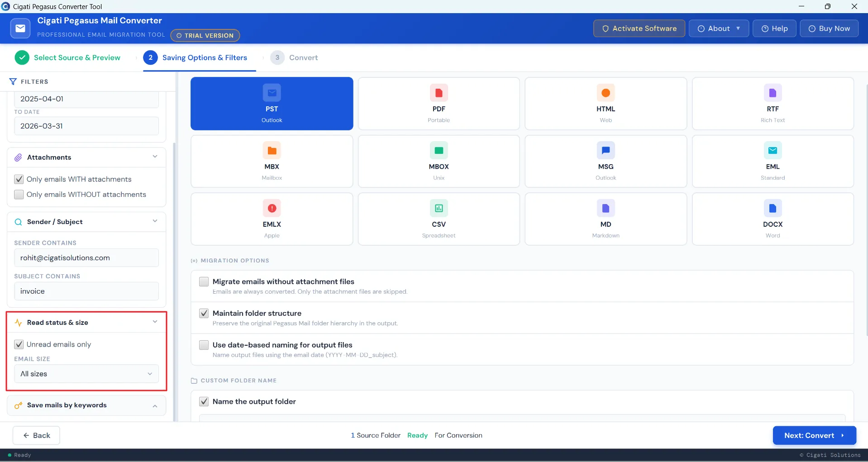
Task: Choose the MBX Mailbox format icon
Action: [272, 150]
